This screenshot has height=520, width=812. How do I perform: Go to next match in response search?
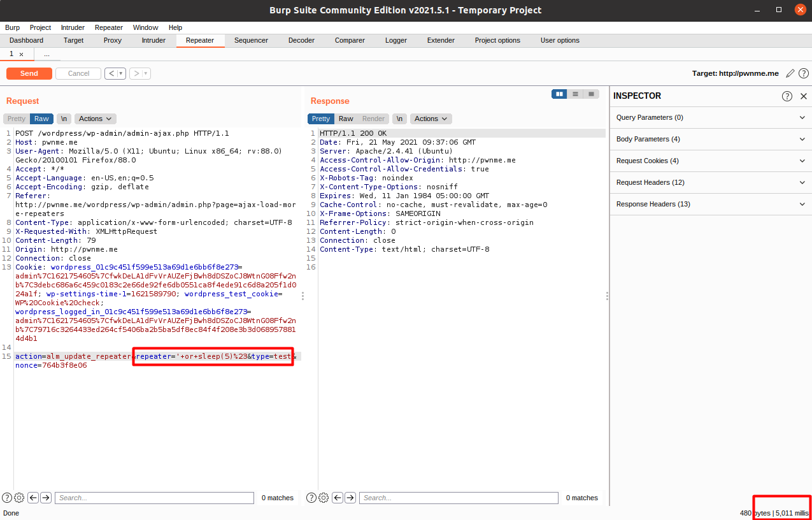(350, 498)
